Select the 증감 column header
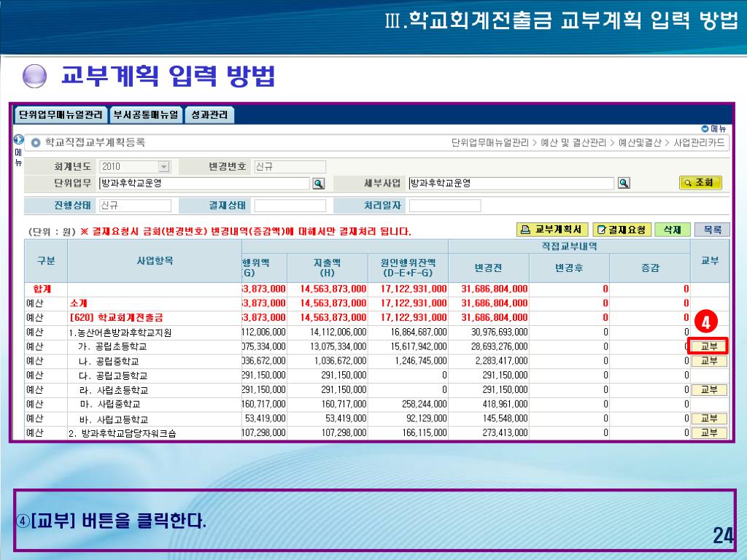 click(650, 268)
